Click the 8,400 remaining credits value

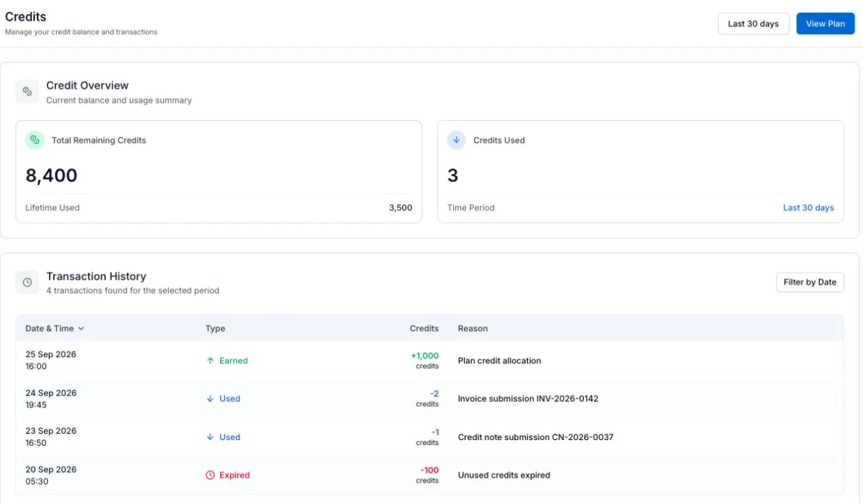click(x=52, y=175)
